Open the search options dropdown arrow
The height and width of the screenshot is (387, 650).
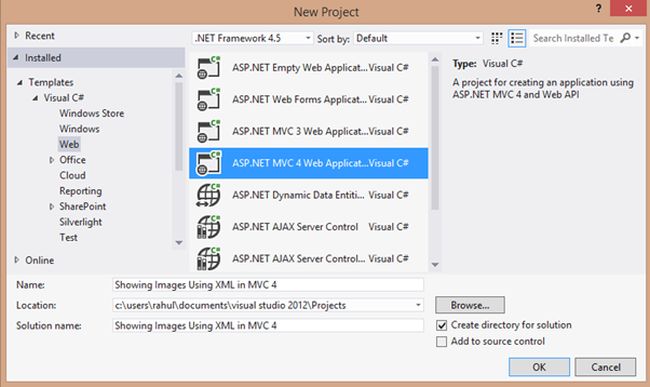pyautogui.click(x=637, y=38)
